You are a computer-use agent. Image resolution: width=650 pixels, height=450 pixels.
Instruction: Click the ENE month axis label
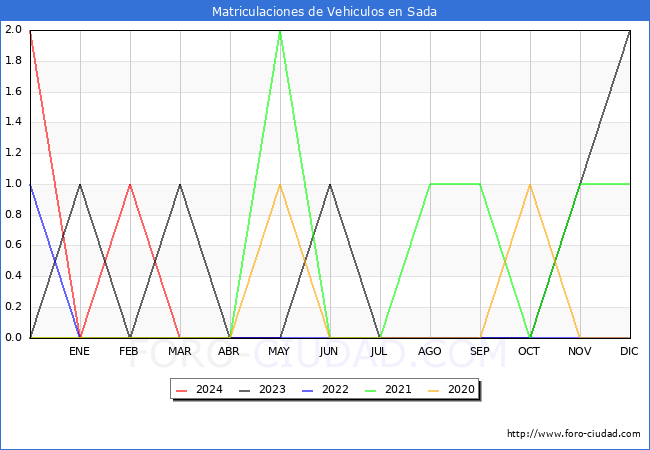click(79, 351)
